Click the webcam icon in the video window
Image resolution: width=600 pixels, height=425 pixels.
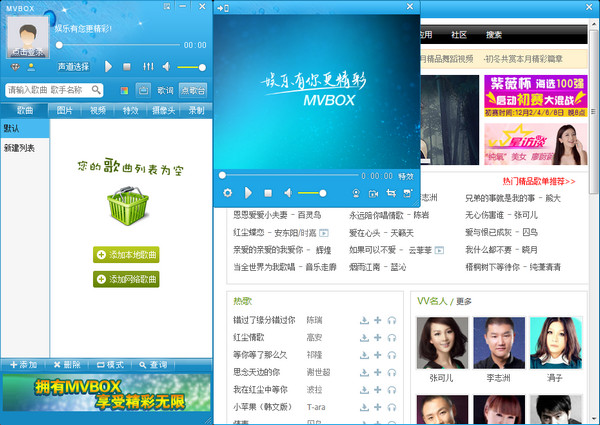tap(356, 192)
